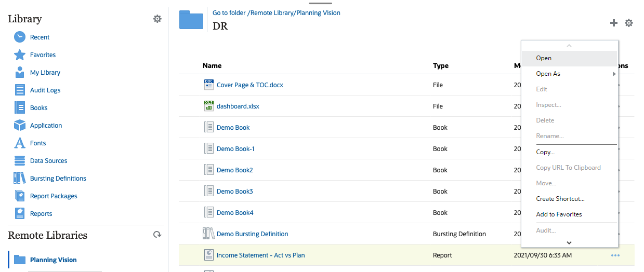Click the Data Sources stack icon

click(x=20, y=161)
